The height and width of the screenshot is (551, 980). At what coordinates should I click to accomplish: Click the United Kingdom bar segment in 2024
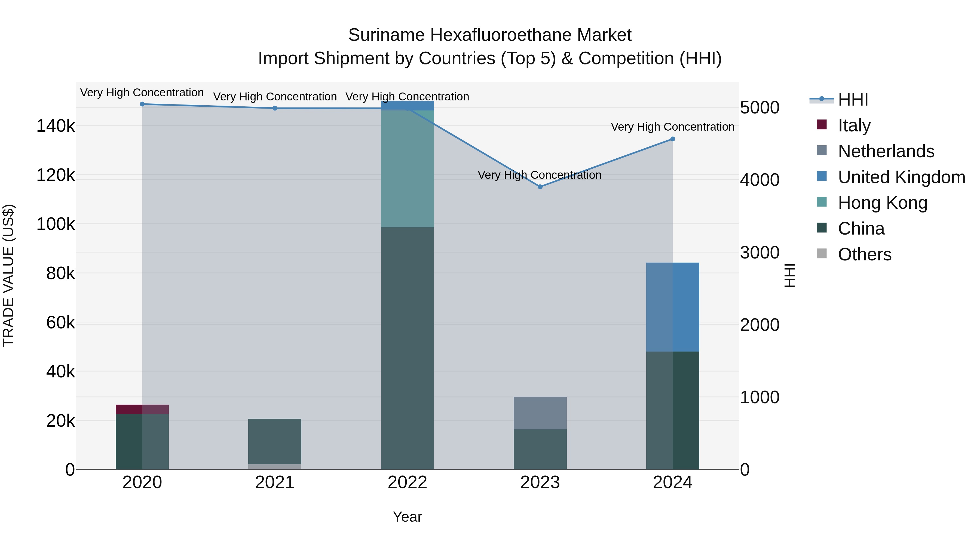[x=673, y=307]
